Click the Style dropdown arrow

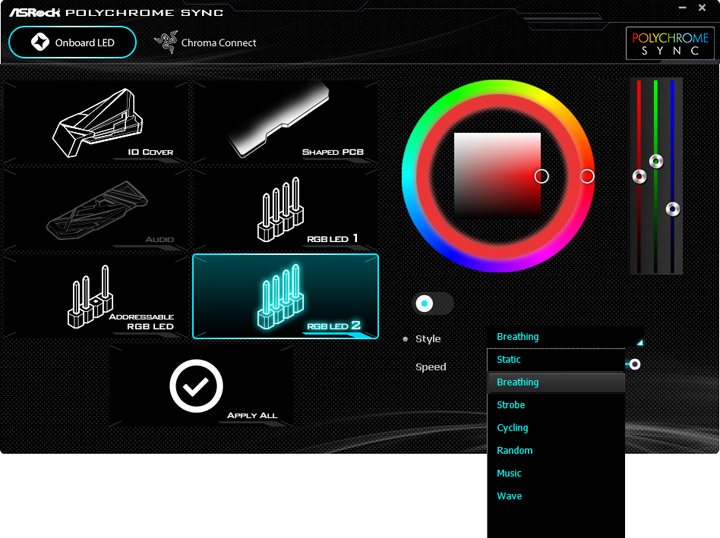pyautogui.click(x=640, y=342)
